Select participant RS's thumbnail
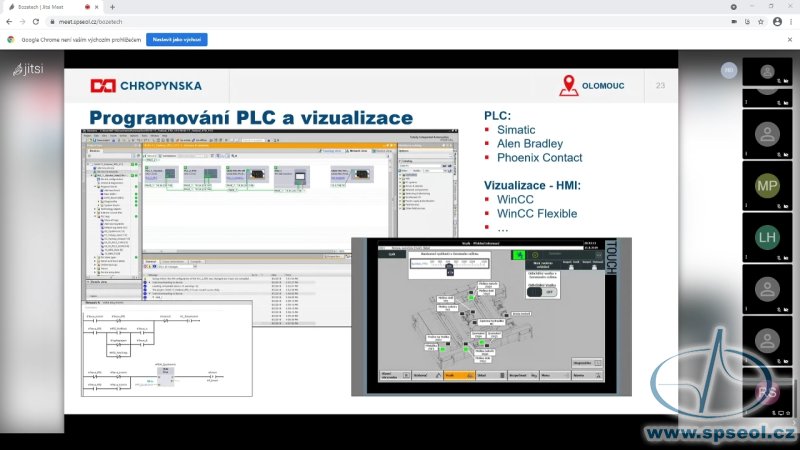 tap(767, 392)
